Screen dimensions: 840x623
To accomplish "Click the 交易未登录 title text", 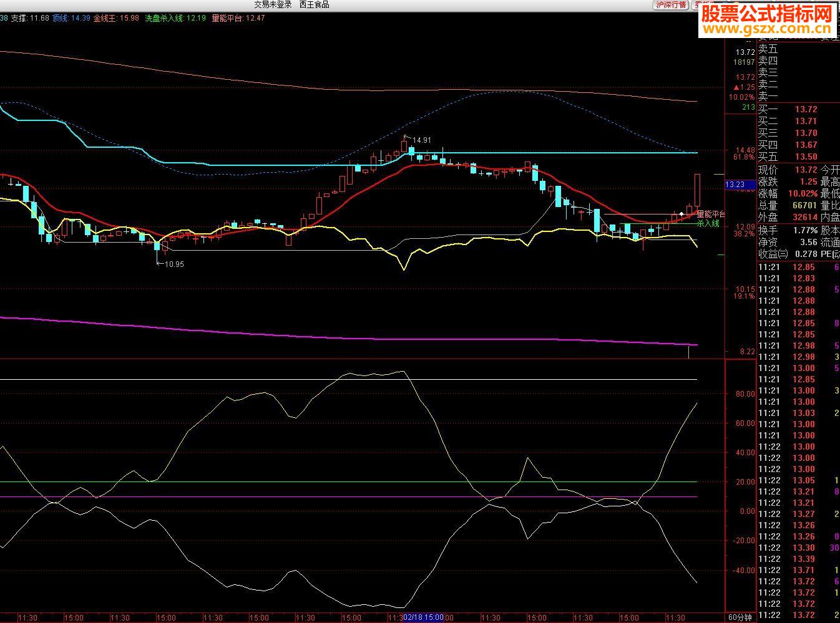I will [273, 4].
